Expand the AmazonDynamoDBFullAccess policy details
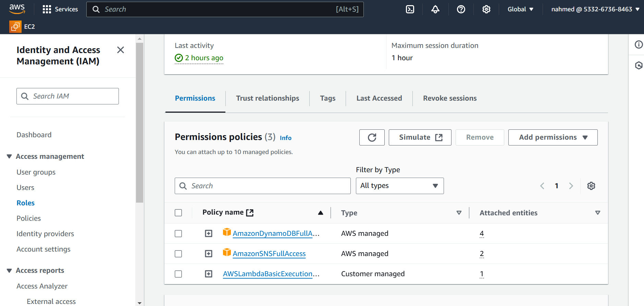The image size is (644, 306). (209, 233)
